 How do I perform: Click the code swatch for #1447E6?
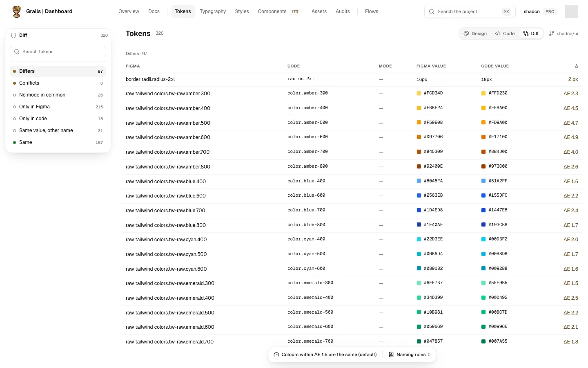pos(483,210)
